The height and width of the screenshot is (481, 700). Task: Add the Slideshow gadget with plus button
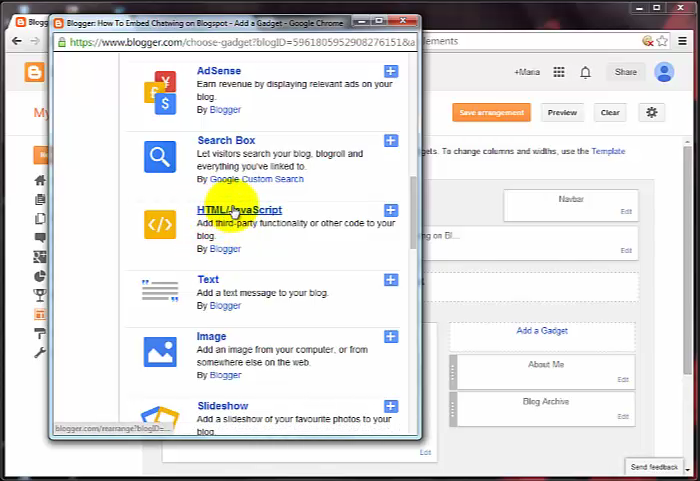(391, 406)
